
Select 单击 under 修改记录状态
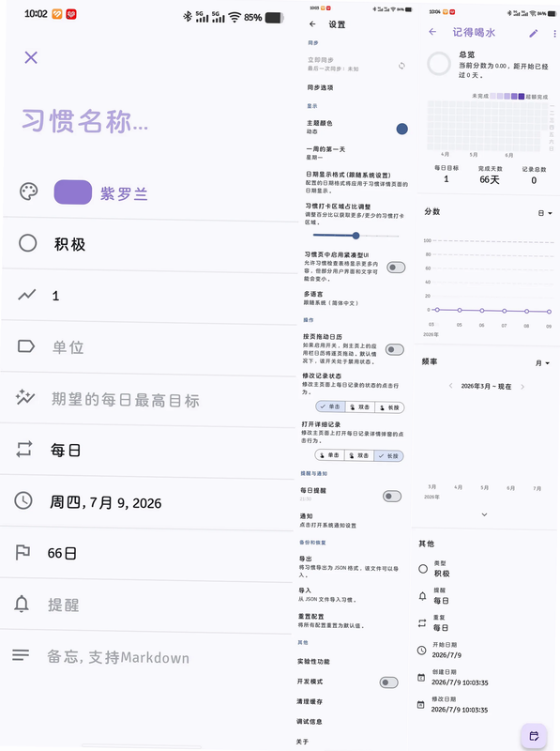pyautogui.click(x=330, y=406)
